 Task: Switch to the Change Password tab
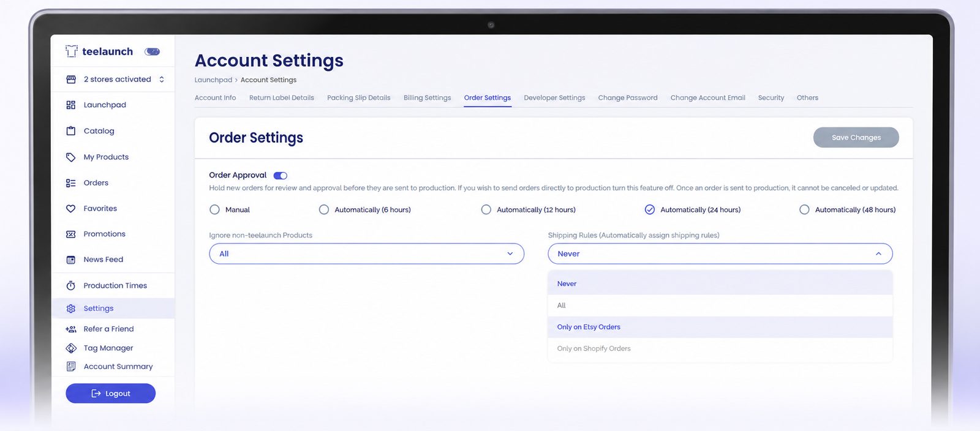628,98
